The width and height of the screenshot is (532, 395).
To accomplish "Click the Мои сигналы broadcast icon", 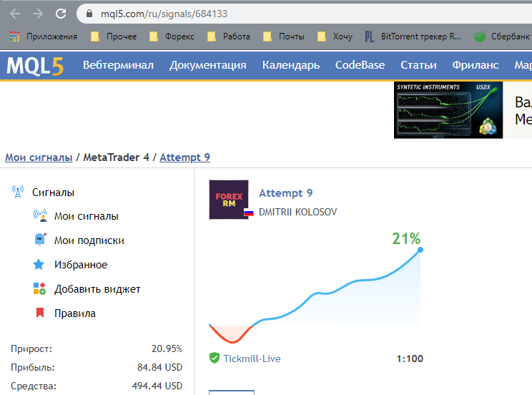I will (x=40, y=215).
